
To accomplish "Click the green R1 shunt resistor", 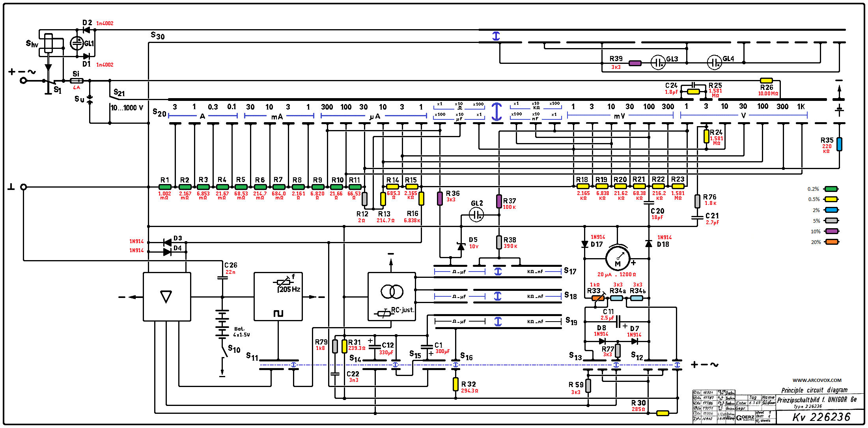I will [x=165, y=187].
